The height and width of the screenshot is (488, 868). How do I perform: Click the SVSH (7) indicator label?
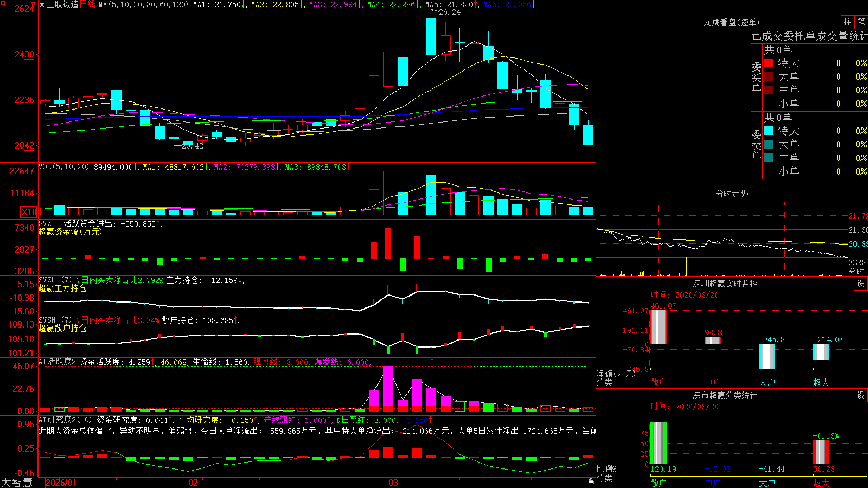click(55, 320)
